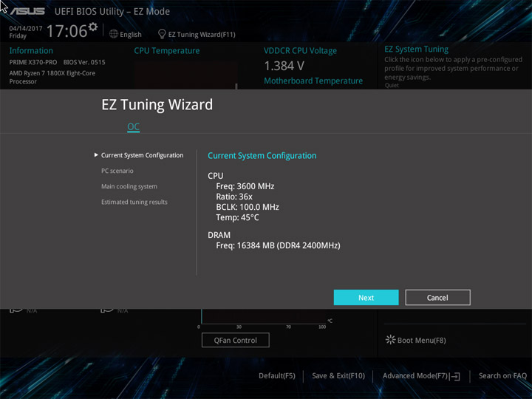Click the EZ Tuning Wizard lightbulb icon
Viewport: 532px width, 399px height.
pyautogui.click(x=162, y=34)
